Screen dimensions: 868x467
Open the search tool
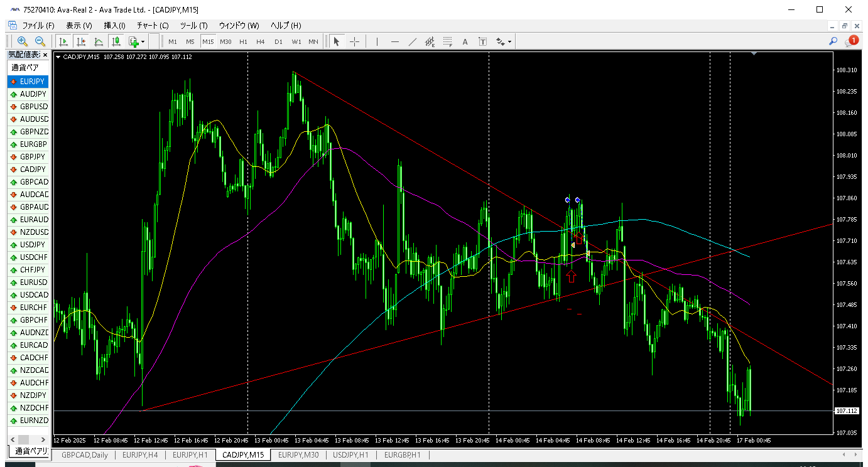pos(833,41)
